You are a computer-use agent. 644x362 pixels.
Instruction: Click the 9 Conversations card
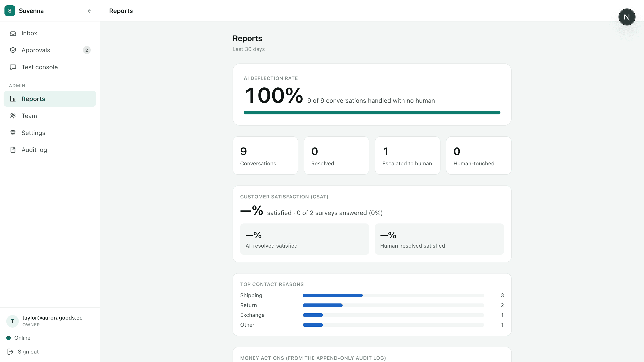(x=265, y=156)
